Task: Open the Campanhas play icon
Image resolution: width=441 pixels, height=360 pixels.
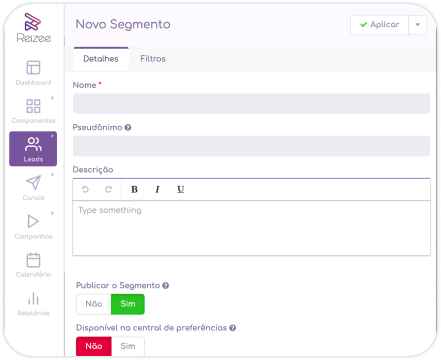Action: point(33,221)
